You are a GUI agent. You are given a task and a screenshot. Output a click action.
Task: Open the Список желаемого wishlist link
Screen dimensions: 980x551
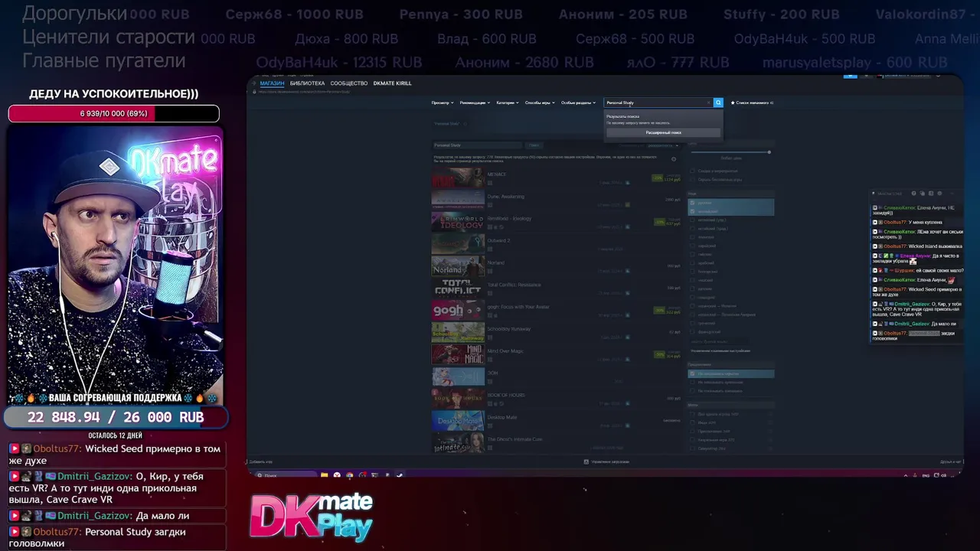tap(751, 103)
